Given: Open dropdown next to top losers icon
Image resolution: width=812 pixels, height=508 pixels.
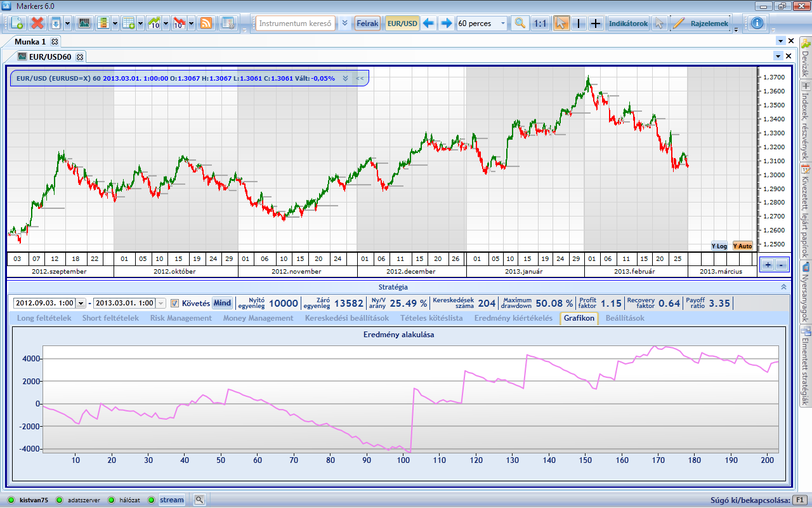Looking at the screenshot, I should click(191, 23).
